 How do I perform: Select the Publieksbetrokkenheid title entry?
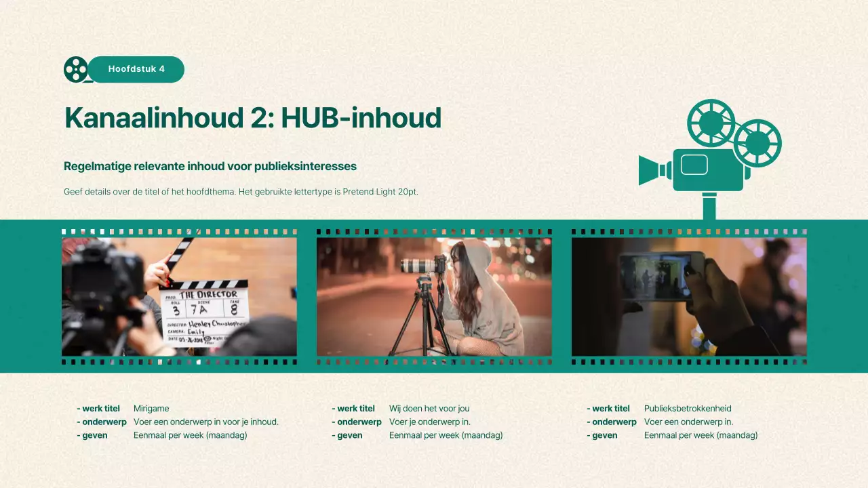688,408
